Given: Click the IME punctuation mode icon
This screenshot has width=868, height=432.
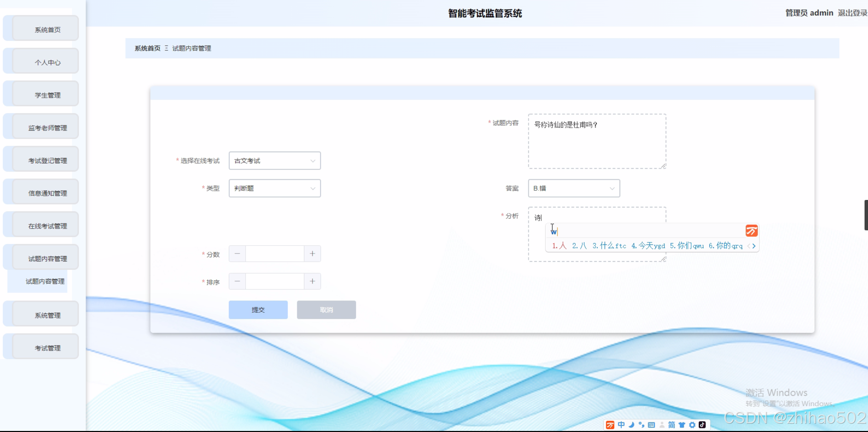Looking at the screenshot, I should (x=641, y=425).
